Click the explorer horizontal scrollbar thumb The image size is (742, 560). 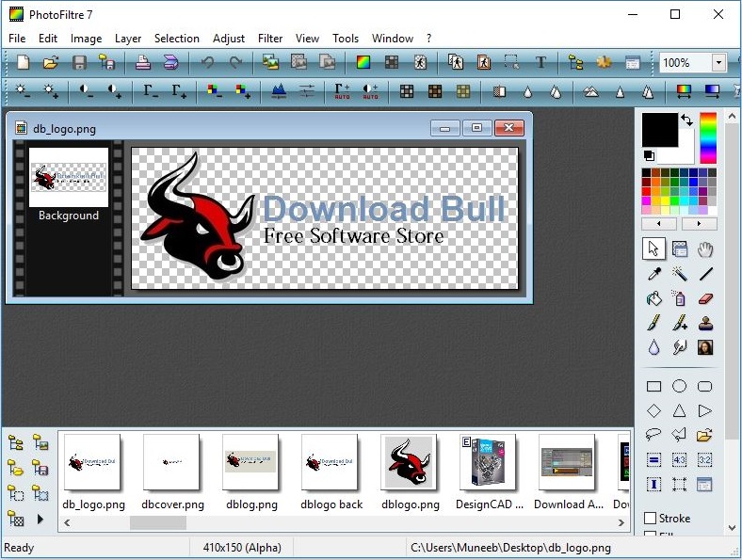pos(158,522)
